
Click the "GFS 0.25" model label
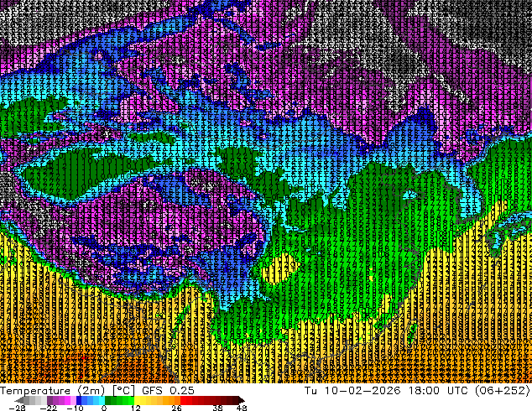pos(168,391)
